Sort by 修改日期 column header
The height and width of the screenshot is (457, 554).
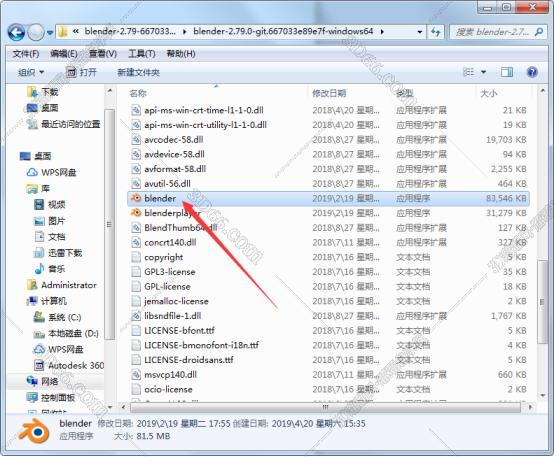click(329, 94)
